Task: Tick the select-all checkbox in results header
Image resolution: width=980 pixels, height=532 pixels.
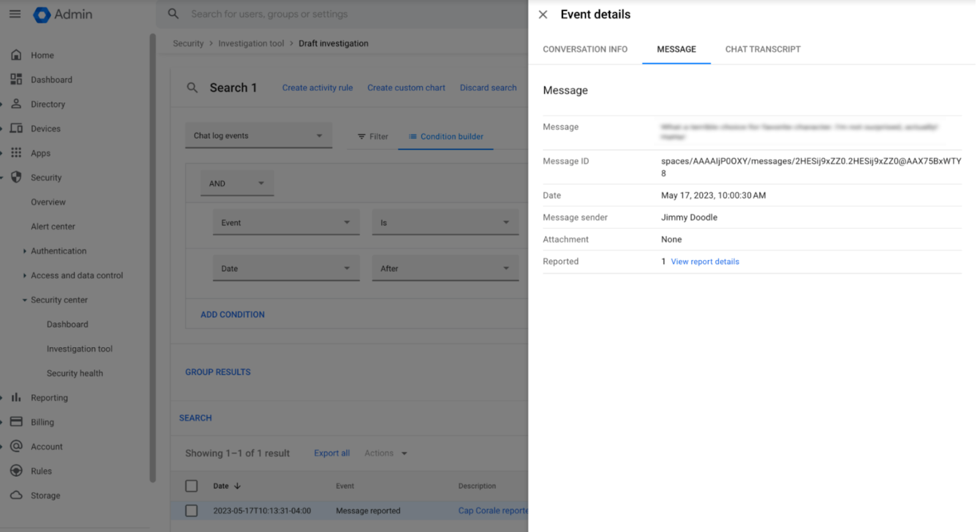Action: click(192, 486)
